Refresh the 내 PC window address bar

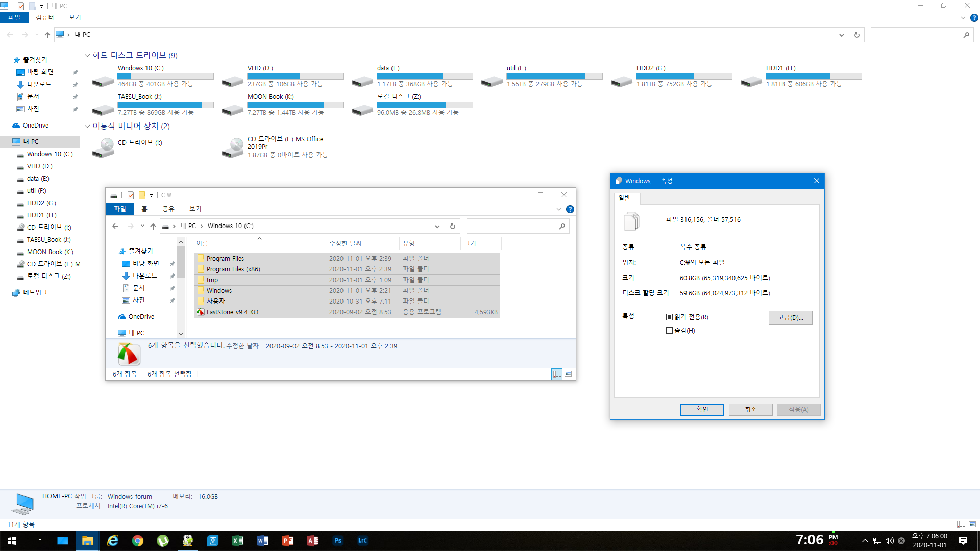[x=857, y=35]
